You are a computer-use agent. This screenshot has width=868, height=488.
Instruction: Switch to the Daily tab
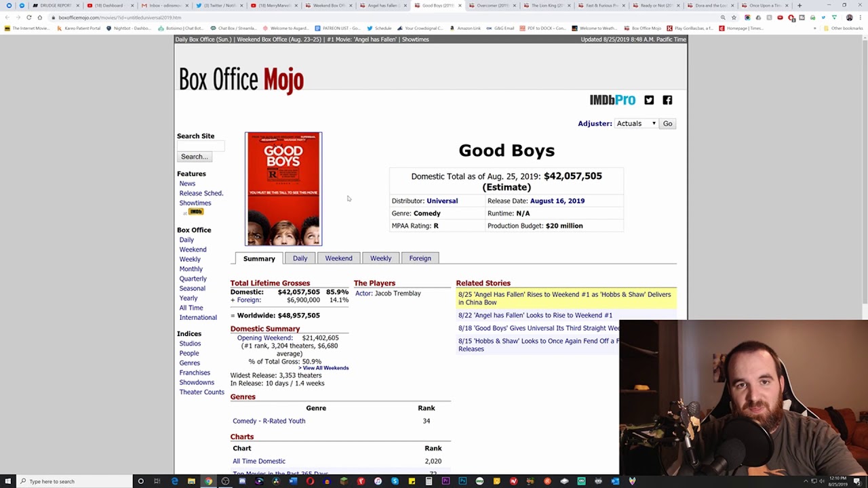[x=300, y=258]
